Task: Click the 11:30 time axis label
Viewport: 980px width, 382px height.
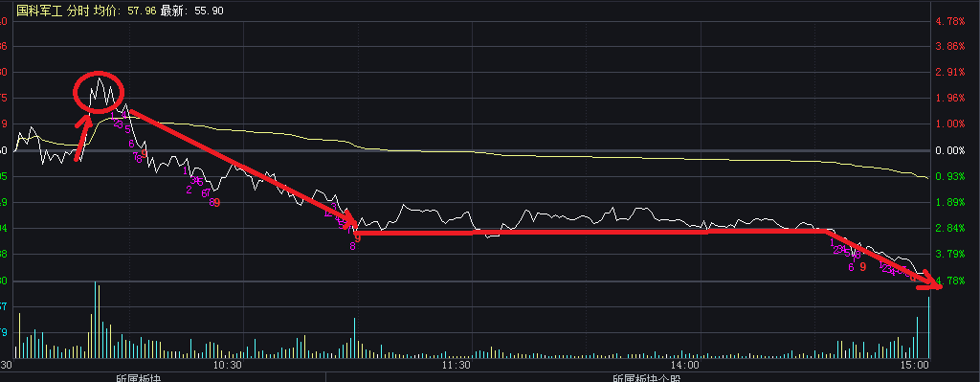Action: click(456, 365)
